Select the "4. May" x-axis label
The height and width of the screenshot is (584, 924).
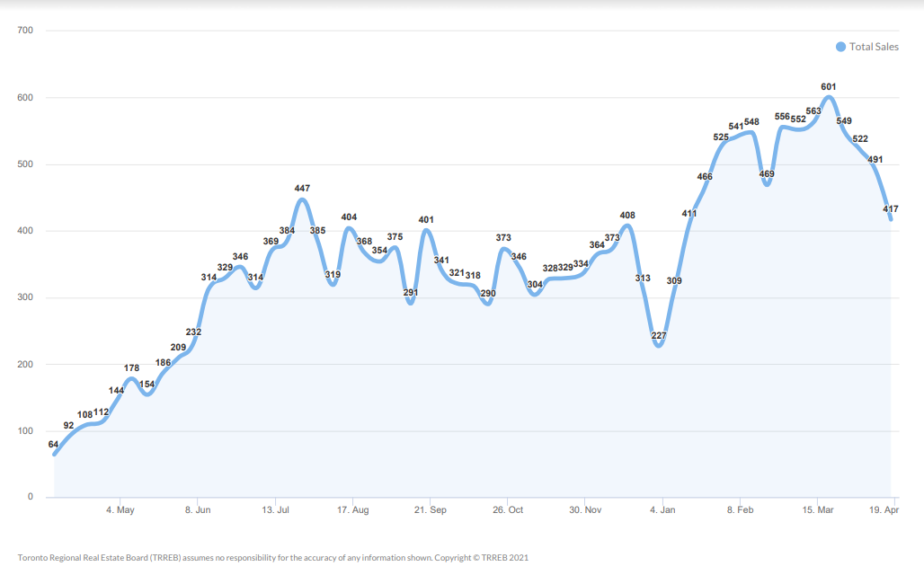[x=120, y=509]
